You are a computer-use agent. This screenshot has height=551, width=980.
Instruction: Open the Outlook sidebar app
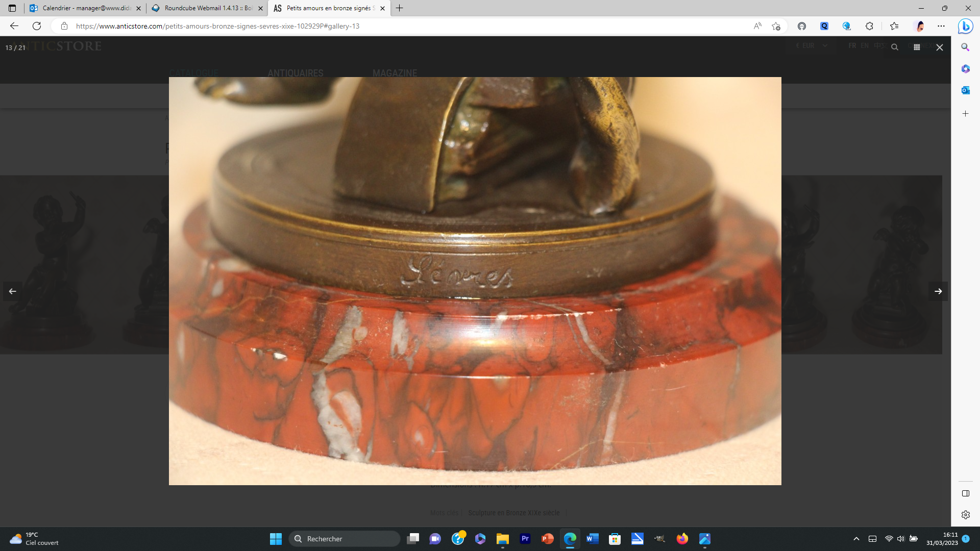(965, 90)
